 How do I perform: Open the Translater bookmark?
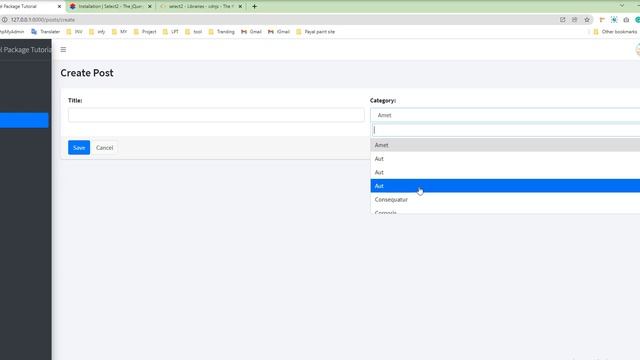(46, 32)
